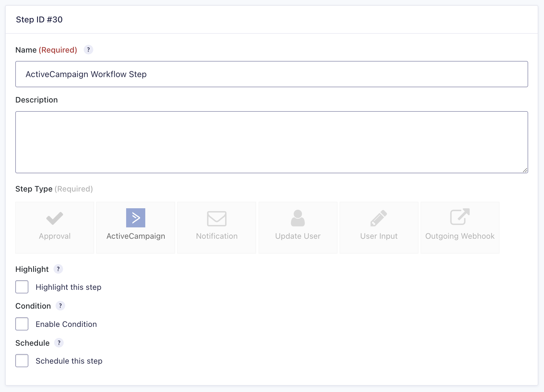Select the User Input pencil icon
The image size is (544, 392).
click(379, 218)
